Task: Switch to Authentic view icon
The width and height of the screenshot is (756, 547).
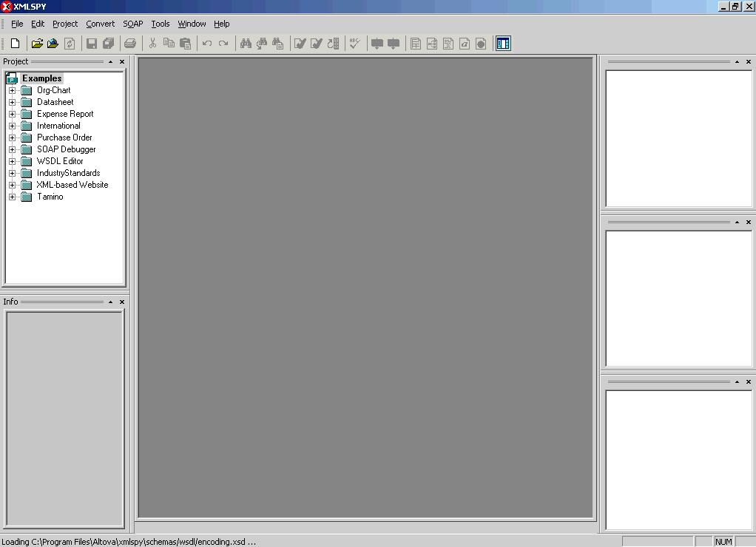Action: [465, 44]
